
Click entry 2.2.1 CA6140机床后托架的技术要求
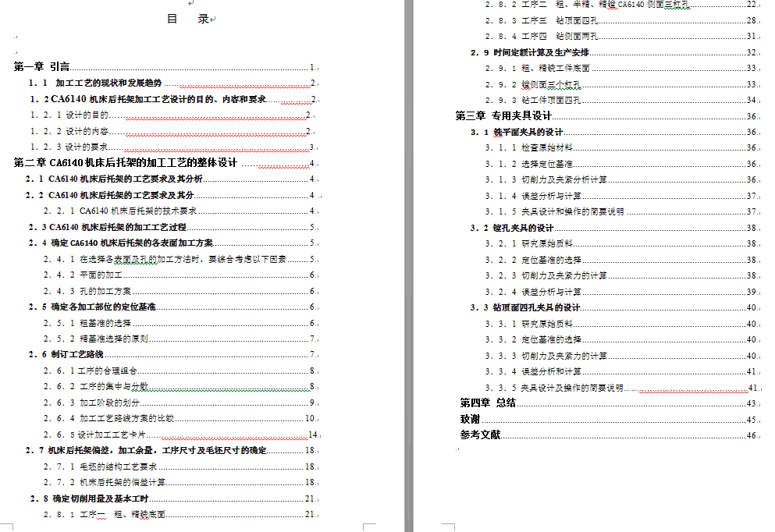(x=180, y=211)
